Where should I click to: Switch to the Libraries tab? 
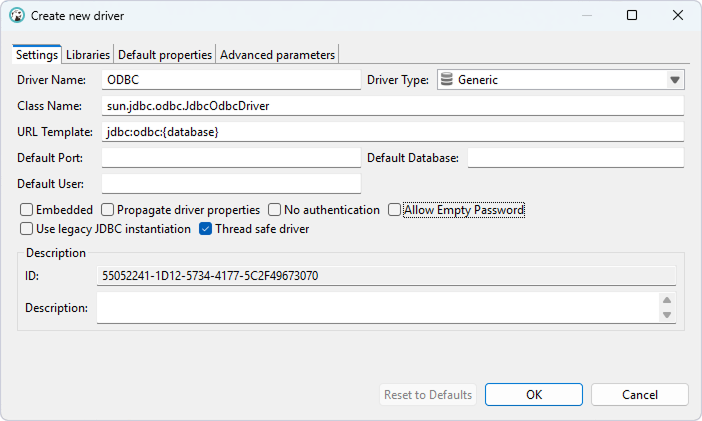coord(88,55)
